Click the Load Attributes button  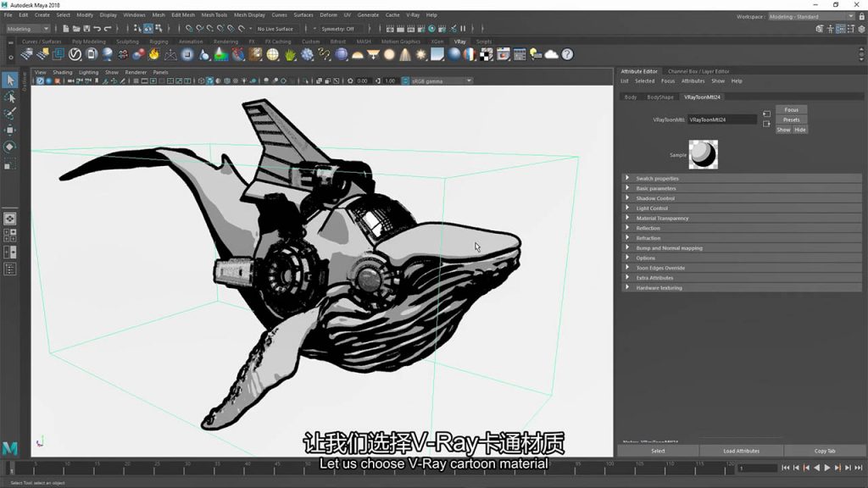click(x=741, y=451)
